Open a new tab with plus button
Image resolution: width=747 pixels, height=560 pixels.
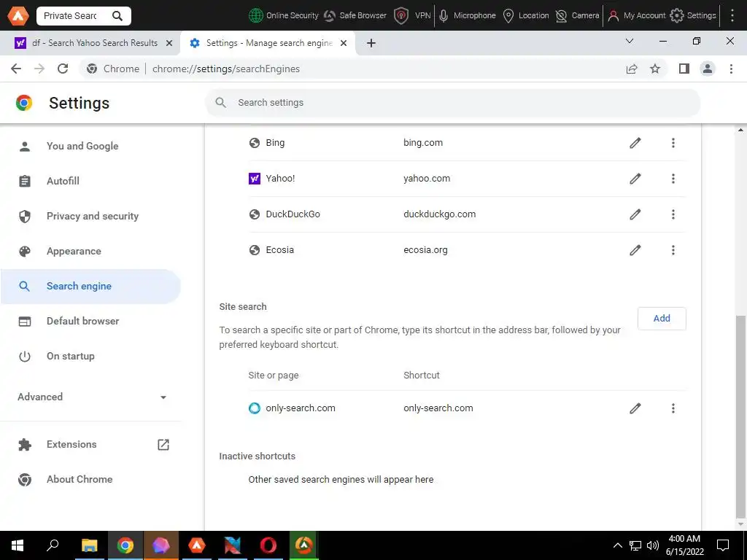tap(371, 43)
